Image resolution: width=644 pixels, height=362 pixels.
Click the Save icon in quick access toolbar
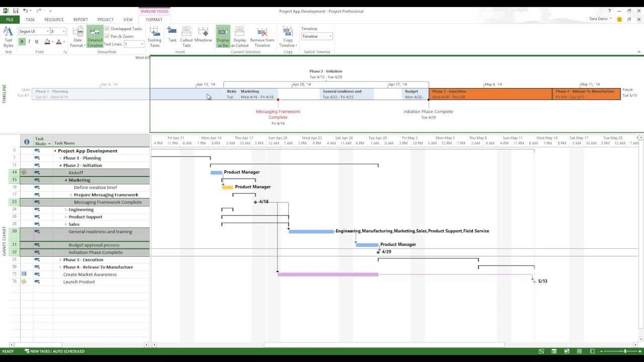click(x=16, y=11)
